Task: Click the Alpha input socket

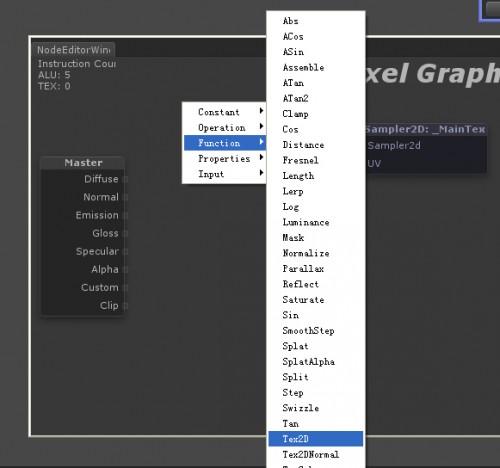Action: pyautogui.click(x=125, y=270)
